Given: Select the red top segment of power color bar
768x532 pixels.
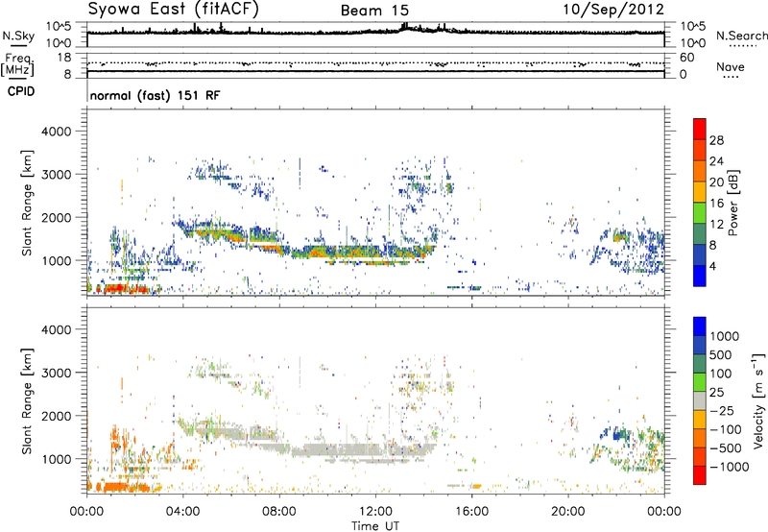Looking at the screenshot, I should tap(700, 129).
